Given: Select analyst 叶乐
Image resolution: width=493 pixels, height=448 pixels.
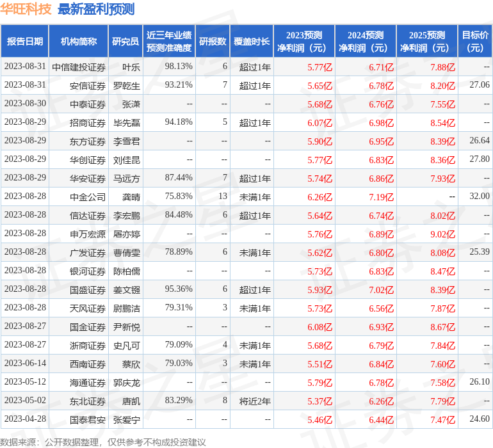Looking at the screenshot, I should tap(131, 67).
